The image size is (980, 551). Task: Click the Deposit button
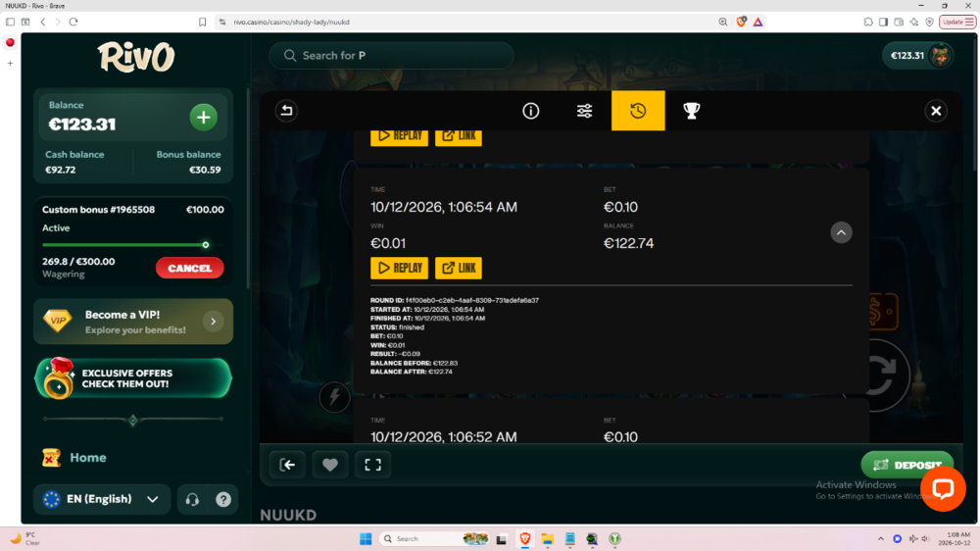click(x=907, y=465)
